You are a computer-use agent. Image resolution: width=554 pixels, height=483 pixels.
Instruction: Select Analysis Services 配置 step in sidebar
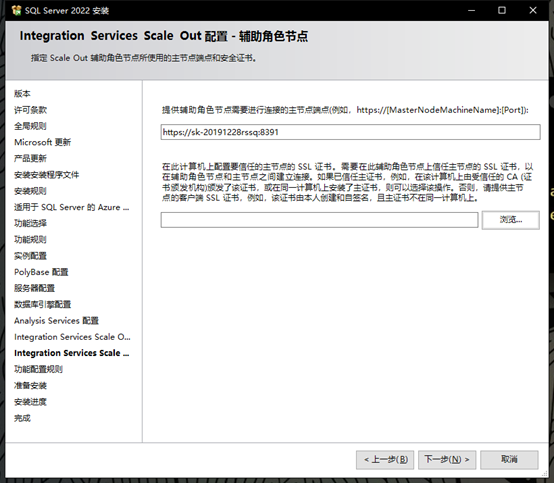pyautogui.click(x=56, y=320)
